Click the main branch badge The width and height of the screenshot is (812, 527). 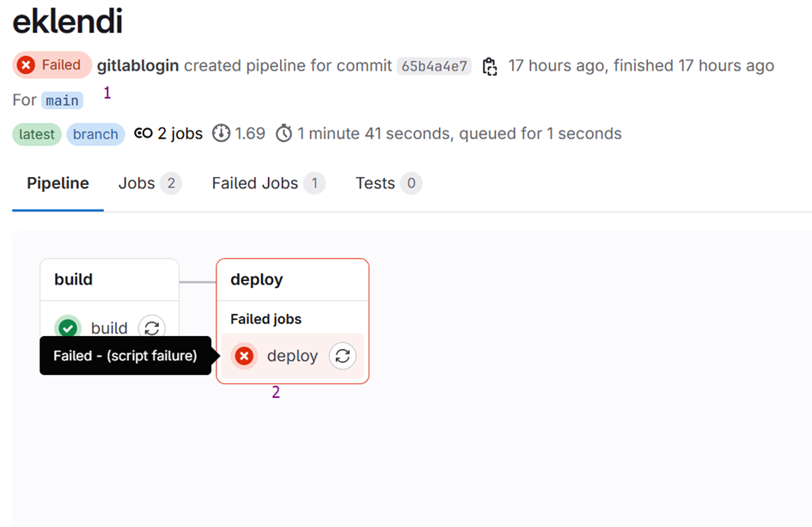coord(61,100)
